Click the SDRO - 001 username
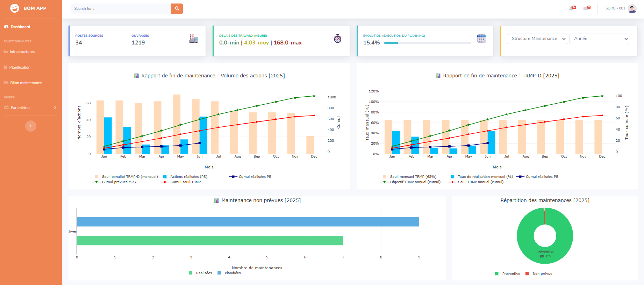 (x=615, y=8)
